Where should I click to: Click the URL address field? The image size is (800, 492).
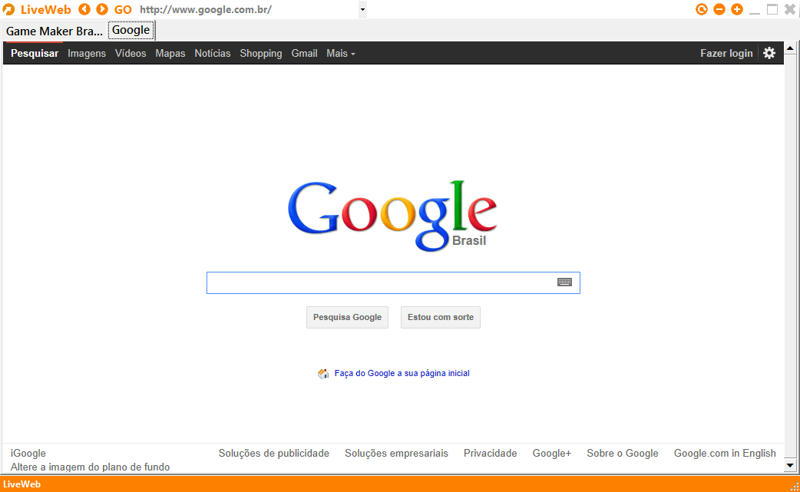248,10
